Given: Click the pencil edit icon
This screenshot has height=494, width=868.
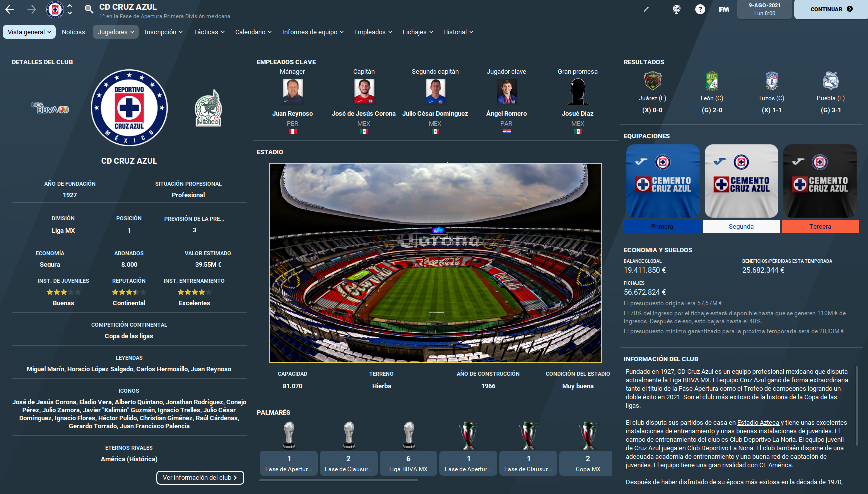Looking at the screenshot, I should click(x=646, y=9).
